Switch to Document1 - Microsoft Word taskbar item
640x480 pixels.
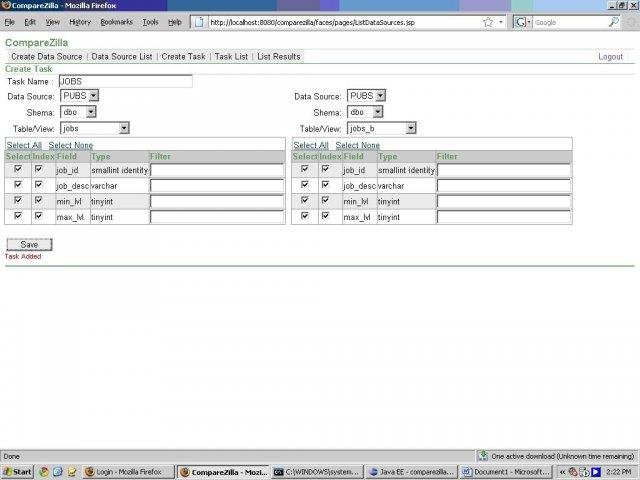(x=505, y=472)
